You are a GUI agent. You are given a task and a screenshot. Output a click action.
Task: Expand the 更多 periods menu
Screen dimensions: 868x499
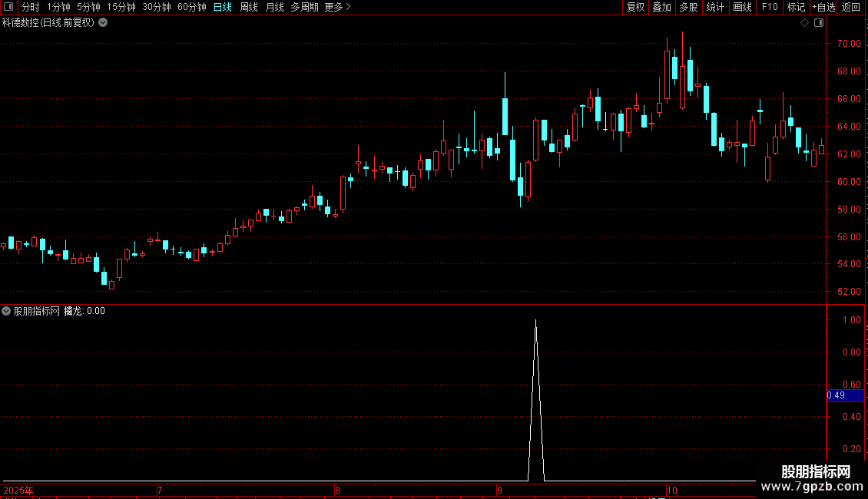pyautogui.click(x=337, y=7)
